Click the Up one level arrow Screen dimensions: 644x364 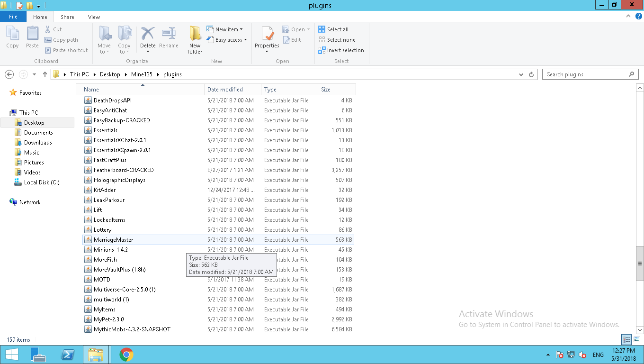45,74
